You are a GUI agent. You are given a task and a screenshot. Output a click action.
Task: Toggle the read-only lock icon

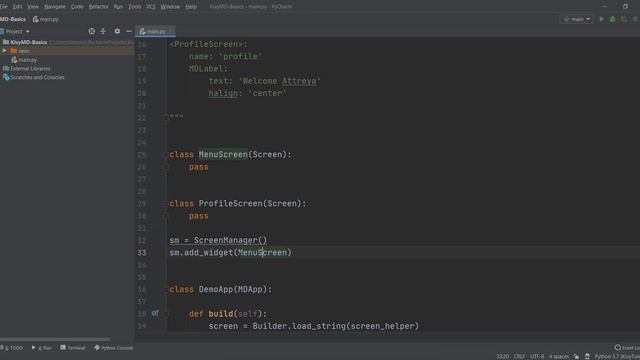pos(576,356)
